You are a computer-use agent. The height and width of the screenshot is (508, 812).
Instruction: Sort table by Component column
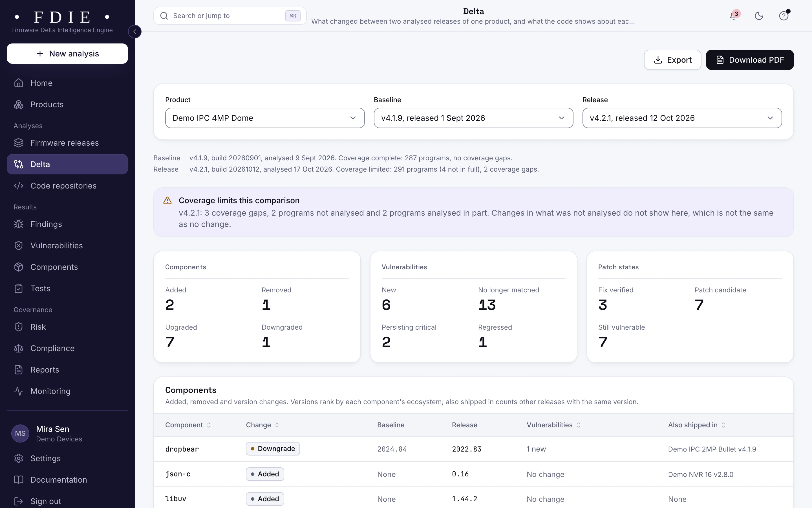pyautogui.click(x=188, y=425)
